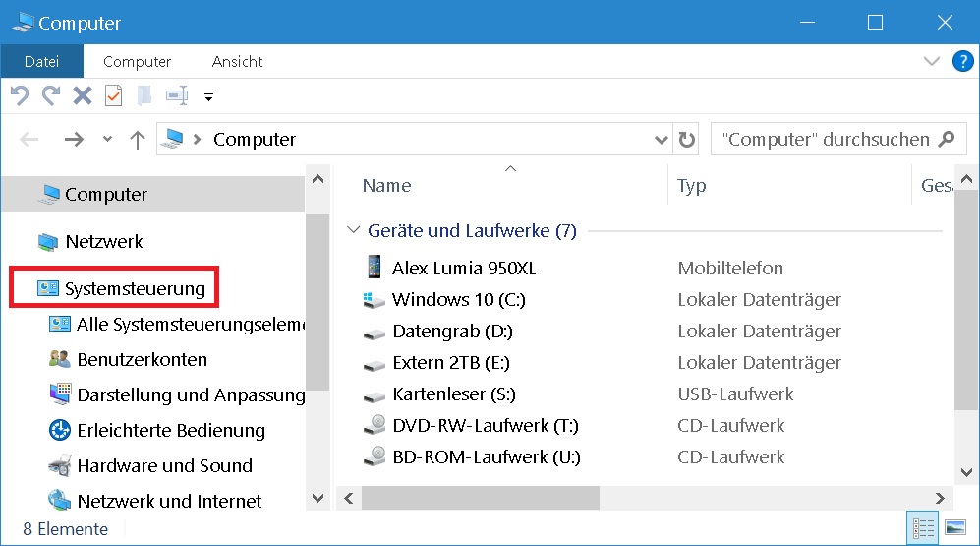This screenshot has height=546, width=980.
Task: Open the quick access toolbar customize dropdown
Action: pyautogui.click(x=208, y=96)
